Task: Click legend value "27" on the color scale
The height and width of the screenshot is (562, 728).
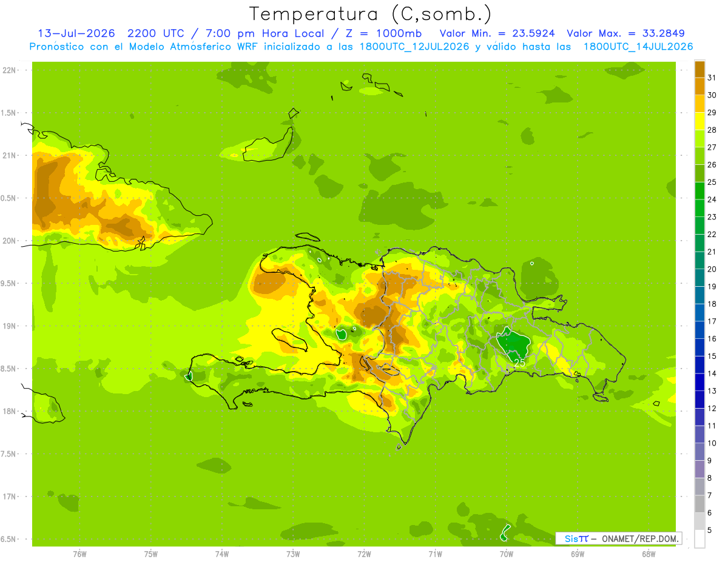Action: coord(712,147)
